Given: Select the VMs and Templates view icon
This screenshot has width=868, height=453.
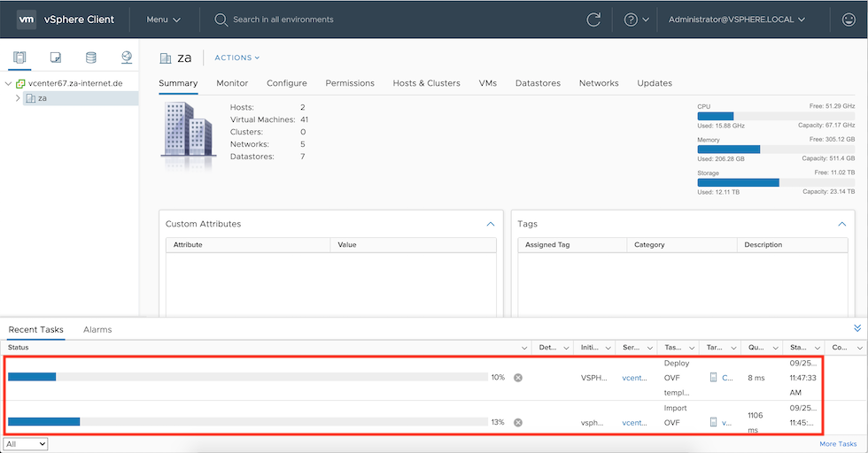Looking at the screenshot, I should [x=55, y=57].
